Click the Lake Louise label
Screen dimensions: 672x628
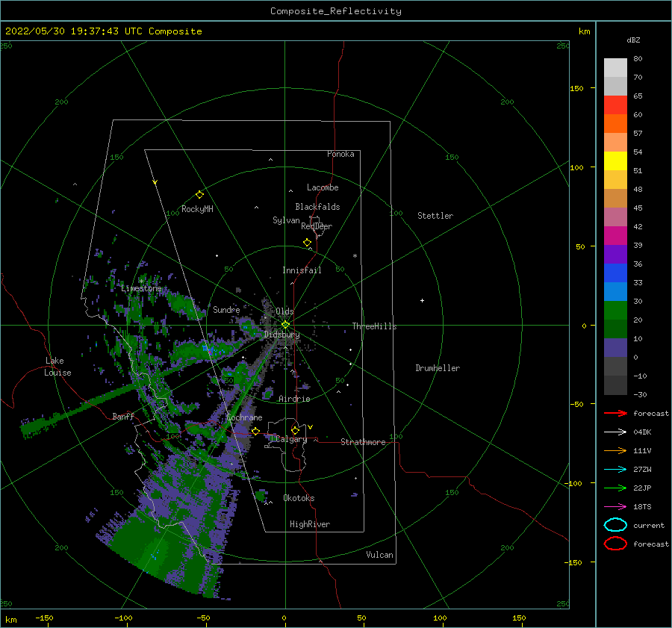tap(57, 367)
